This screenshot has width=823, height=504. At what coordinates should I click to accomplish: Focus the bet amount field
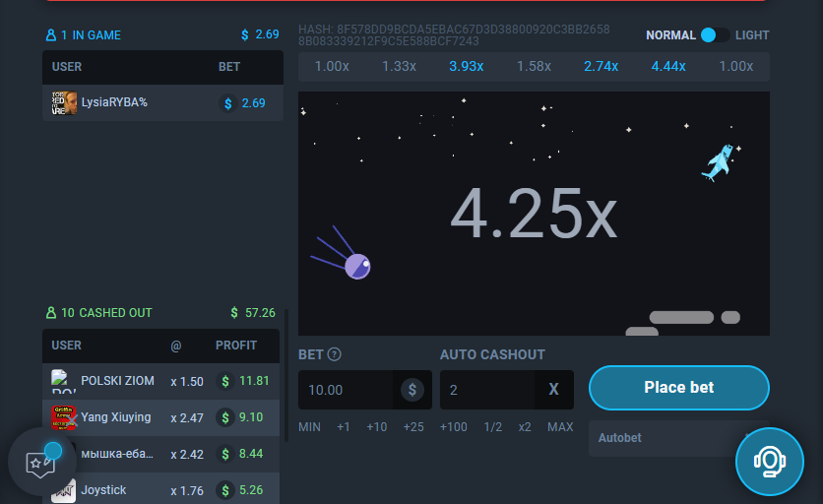point(346,390)
